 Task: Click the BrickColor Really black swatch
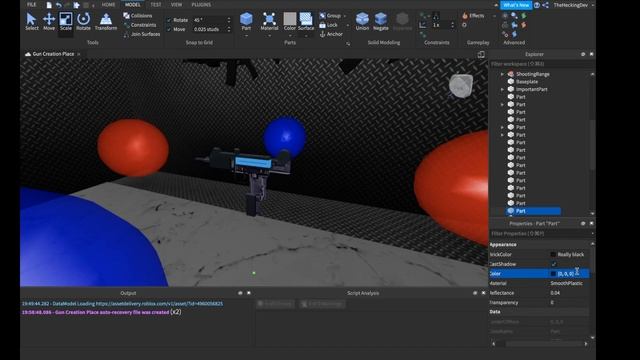pyautogui.click(x=553, y=254)
